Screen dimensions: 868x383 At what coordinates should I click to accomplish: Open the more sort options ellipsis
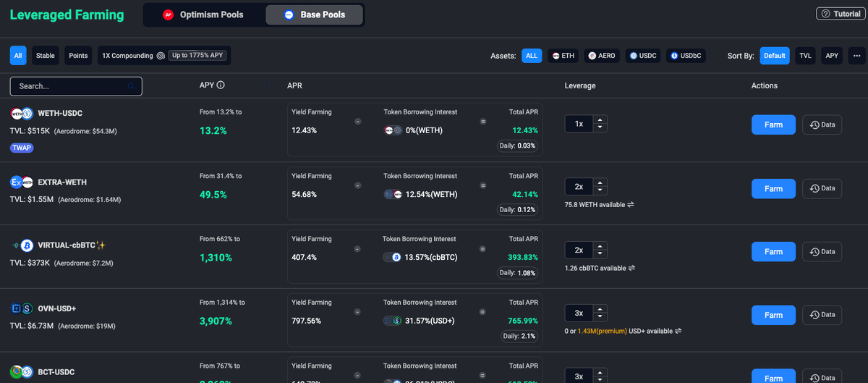click(x=856, y=56)
